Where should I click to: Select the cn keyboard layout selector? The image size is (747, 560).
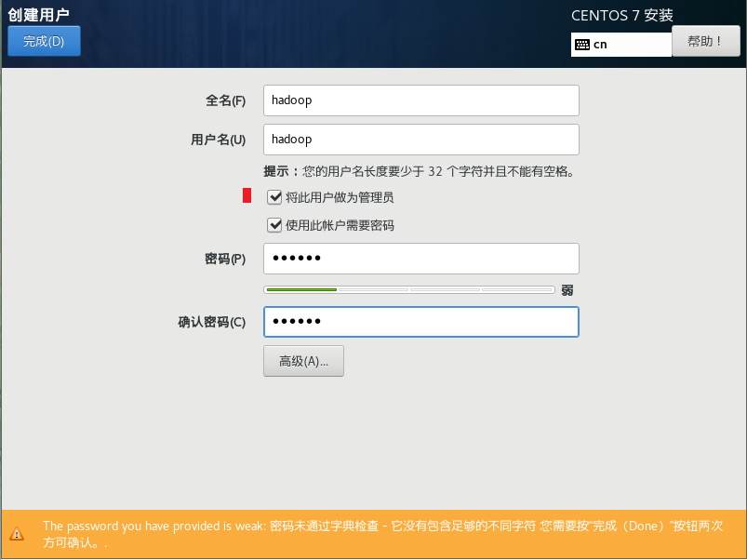click(621, 45)
